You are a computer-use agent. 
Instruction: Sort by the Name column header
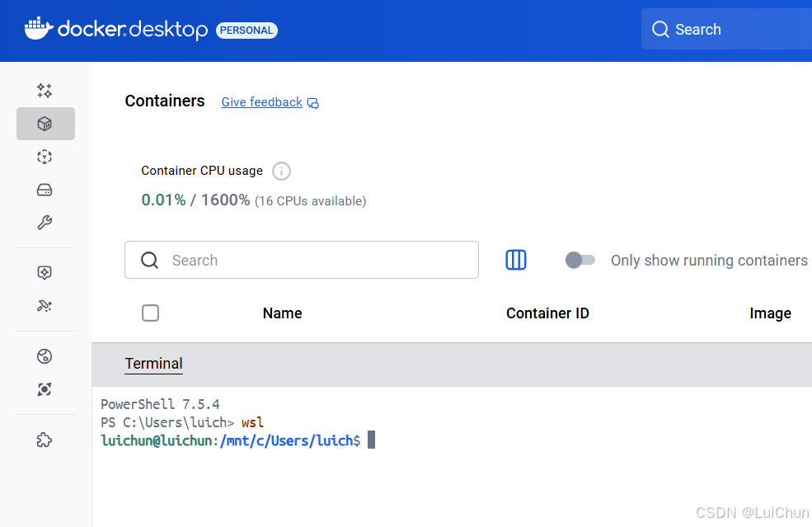(282, 313)
